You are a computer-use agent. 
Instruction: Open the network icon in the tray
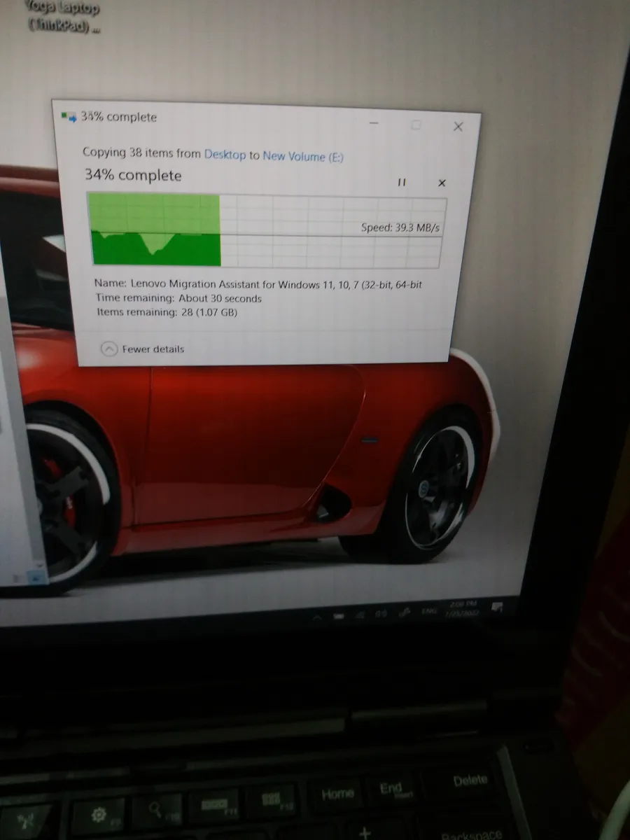360,615
